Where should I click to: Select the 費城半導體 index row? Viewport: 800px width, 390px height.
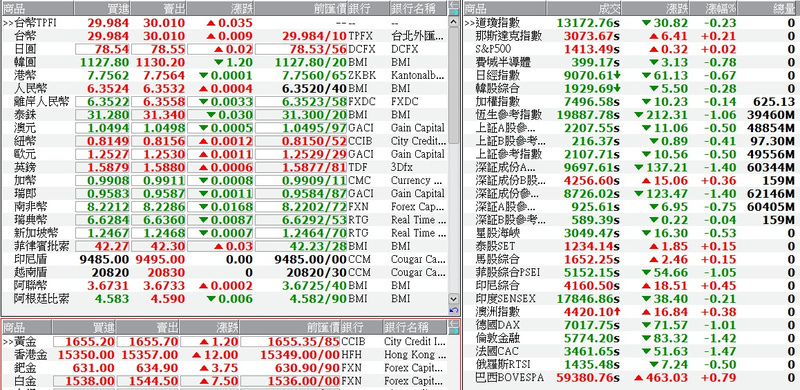(x=632, y=62)
